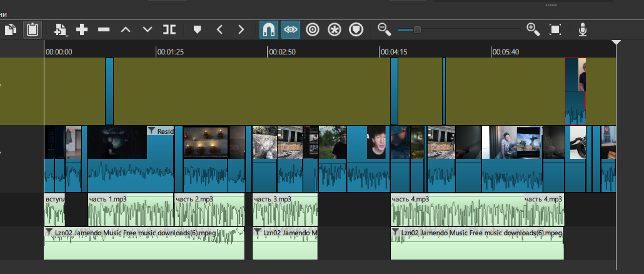The height and width of the screenshot is (274, 644).
Task: Append clip with the plus icon
Action: (x=82, y=29)
